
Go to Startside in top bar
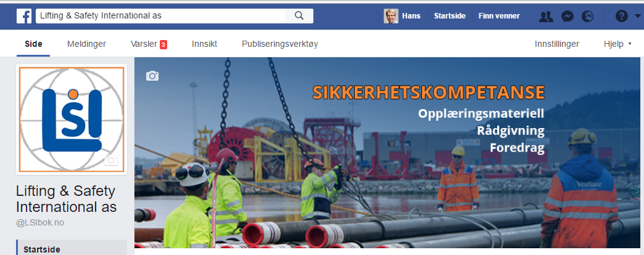(x=450, y=16)
